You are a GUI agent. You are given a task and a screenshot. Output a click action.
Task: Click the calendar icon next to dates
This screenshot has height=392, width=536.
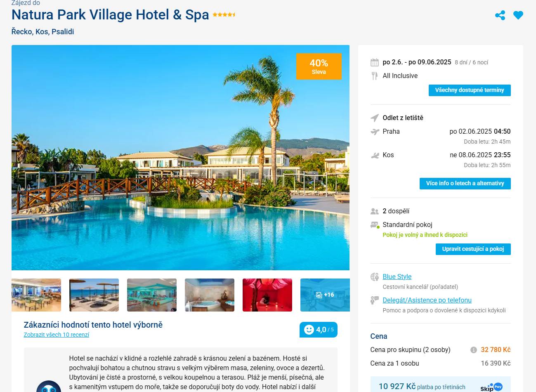375,62
